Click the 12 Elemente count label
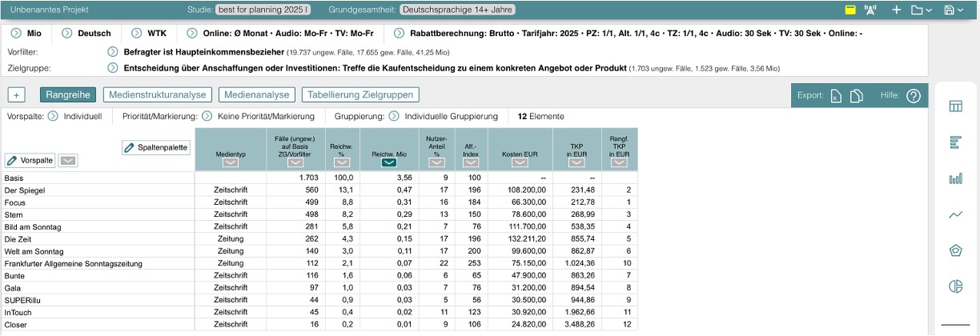980x336 pixels. (x=541, y=116)
